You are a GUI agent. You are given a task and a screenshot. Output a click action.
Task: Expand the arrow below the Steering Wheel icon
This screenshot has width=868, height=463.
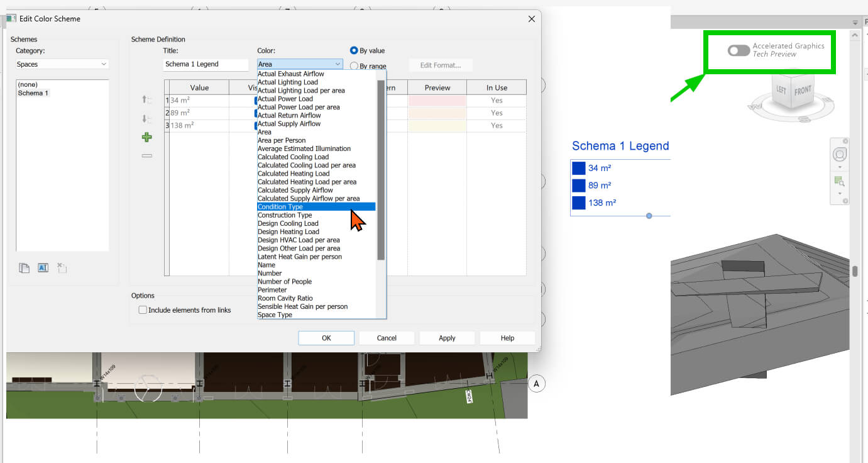[x=839, y=168]
